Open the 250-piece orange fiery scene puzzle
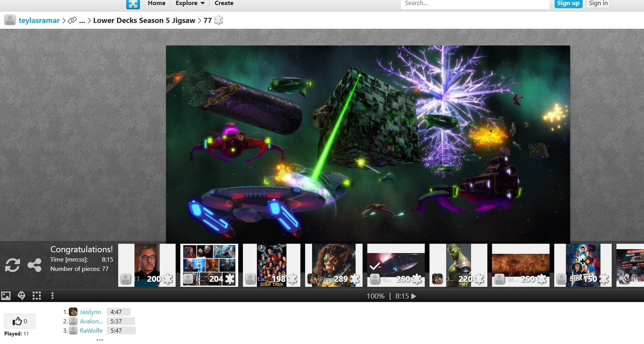 [x=521, y=265]
